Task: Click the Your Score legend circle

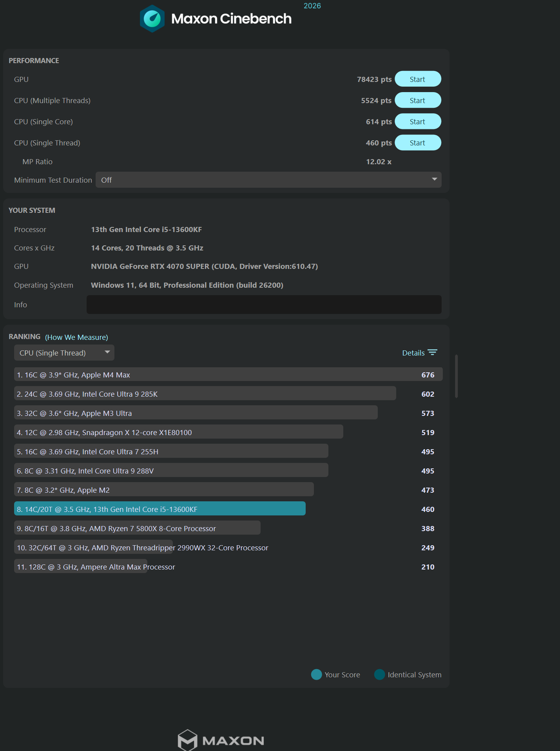Action: (316, 675)
